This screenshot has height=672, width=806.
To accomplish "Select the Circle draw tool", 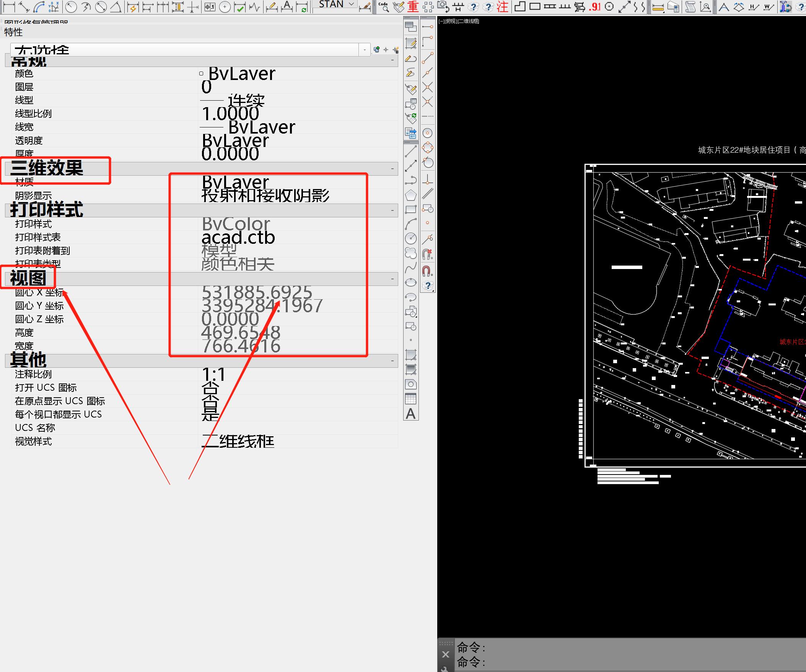I will point(411,239).
